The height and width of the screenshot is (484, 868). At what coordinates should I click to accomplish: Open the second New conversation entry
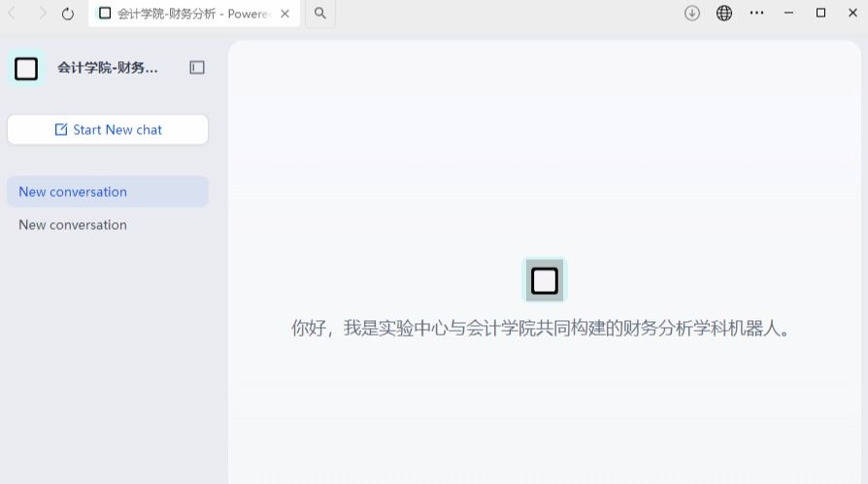[73, 225]
